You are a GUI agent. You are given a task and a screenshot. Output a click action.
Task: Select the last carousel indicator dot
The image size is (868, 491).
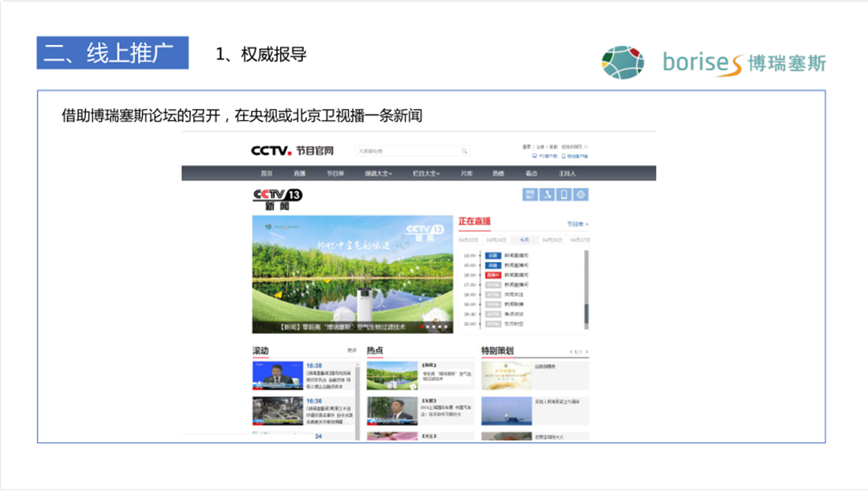tap(446, 326)
